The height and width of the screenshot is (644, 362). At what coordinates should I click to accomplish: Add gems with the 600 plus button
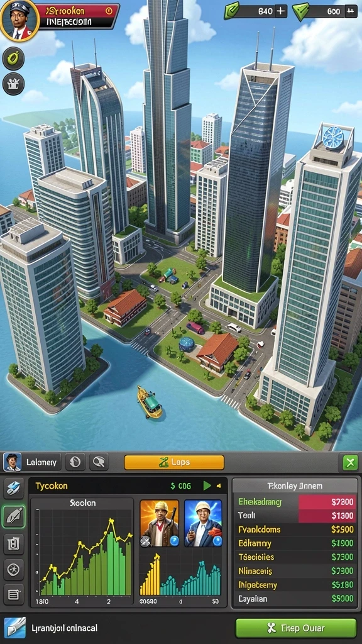point(350,11)
